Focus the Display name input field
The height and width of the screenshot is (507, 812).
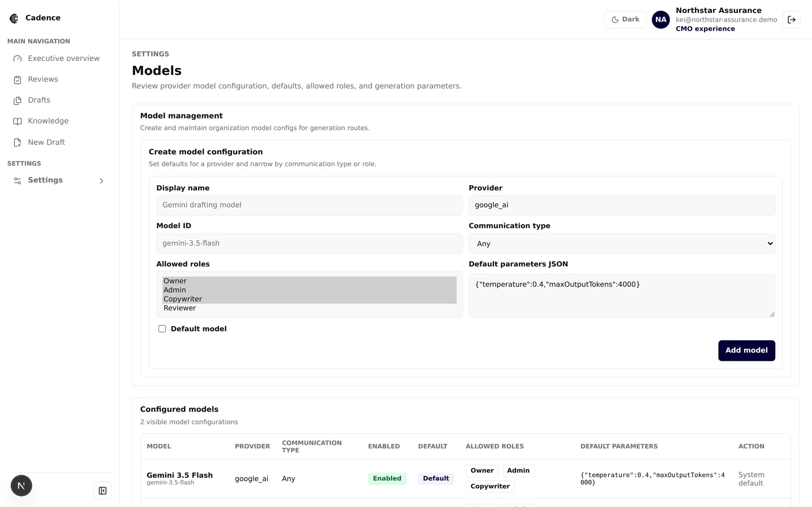click(309, 205)
